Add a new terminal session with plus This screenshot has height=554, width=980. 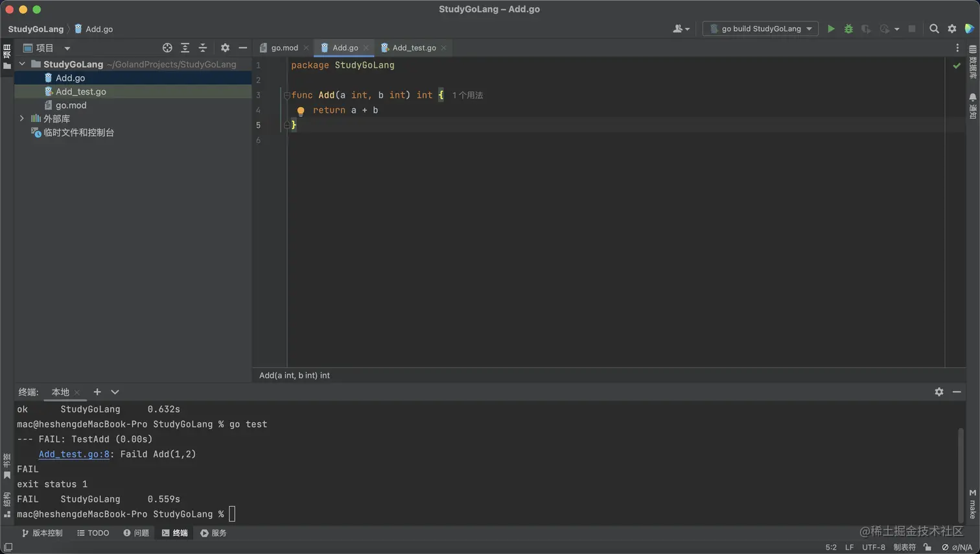click(x=97, y=392)
